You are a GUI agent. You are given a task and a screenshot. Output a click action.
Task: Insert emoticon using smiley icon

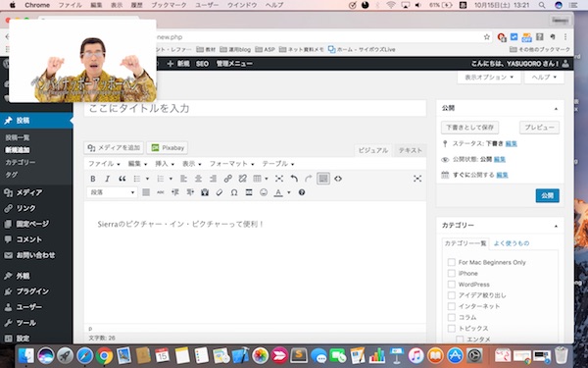pos(264,192)
